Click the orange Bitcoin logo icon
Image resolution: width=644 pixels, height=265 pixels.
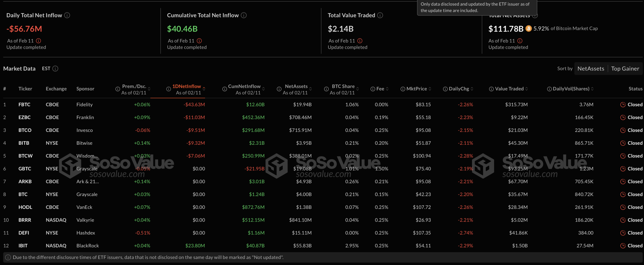529,29
